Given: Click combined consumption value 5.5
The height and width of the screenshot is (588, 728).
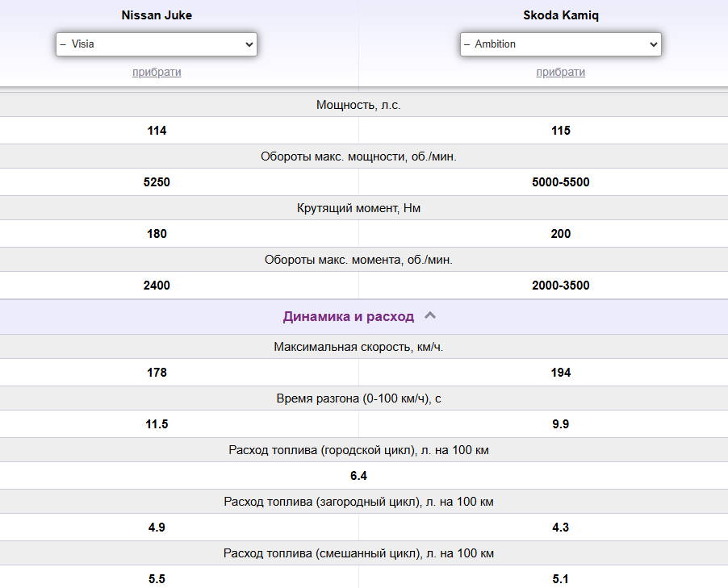Looking at the screenshot, I should [x=157, y=578].
